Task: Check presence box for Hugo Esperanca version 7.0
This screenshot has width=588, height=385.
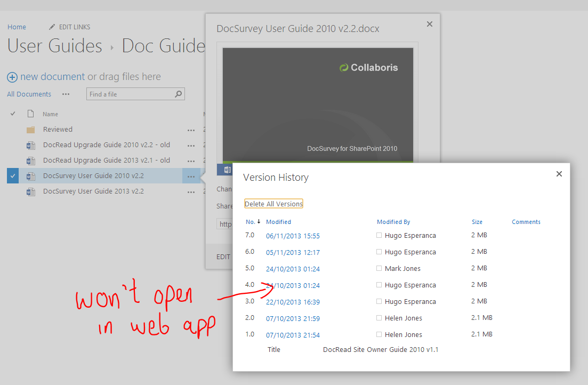Action: click(379, 235)
